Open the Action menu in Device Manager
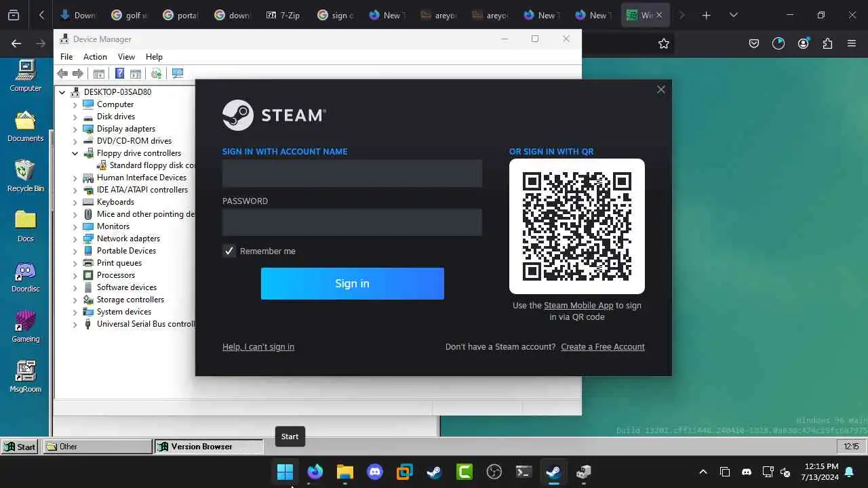Image resolution: width=868 pixels, height=488 pixels. 95,57
